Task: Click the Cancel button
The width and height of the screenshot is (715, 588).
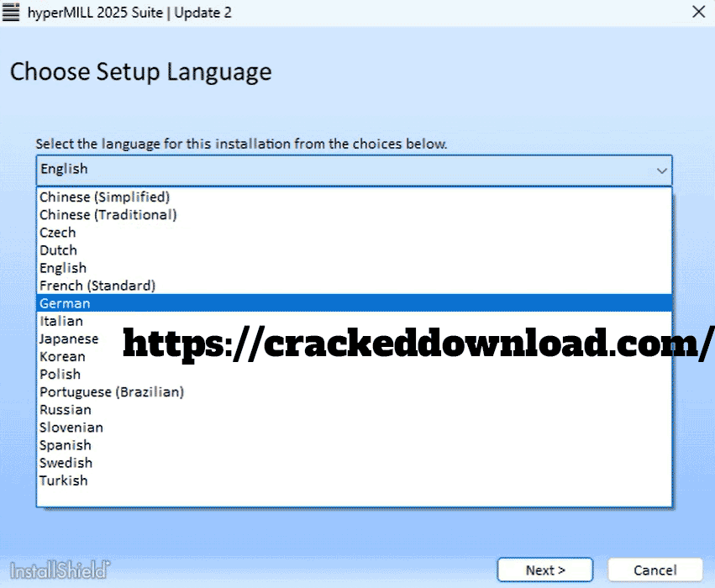Action: 655,570
